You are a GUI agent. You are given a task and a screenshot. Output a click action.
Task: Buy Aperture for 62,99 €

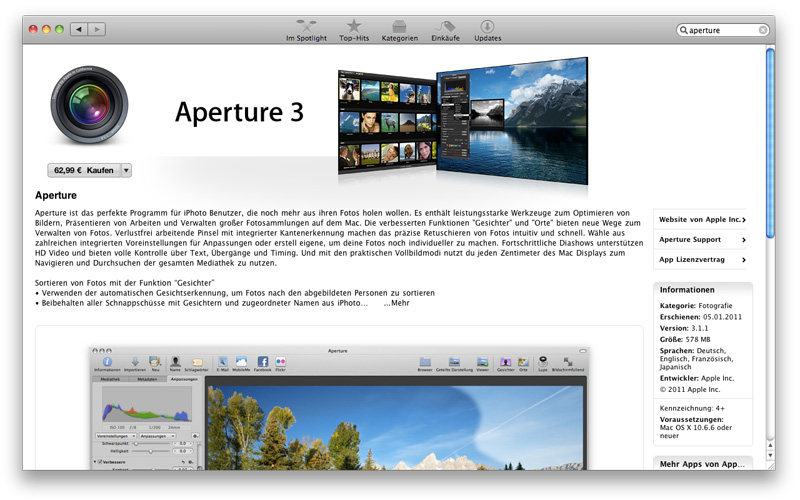tap(84, 170)
